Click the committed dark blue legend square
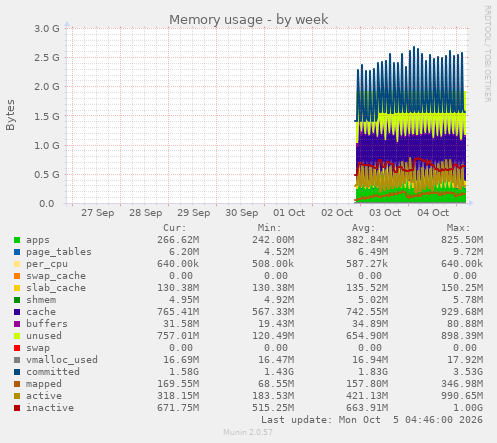 [17, 372]
